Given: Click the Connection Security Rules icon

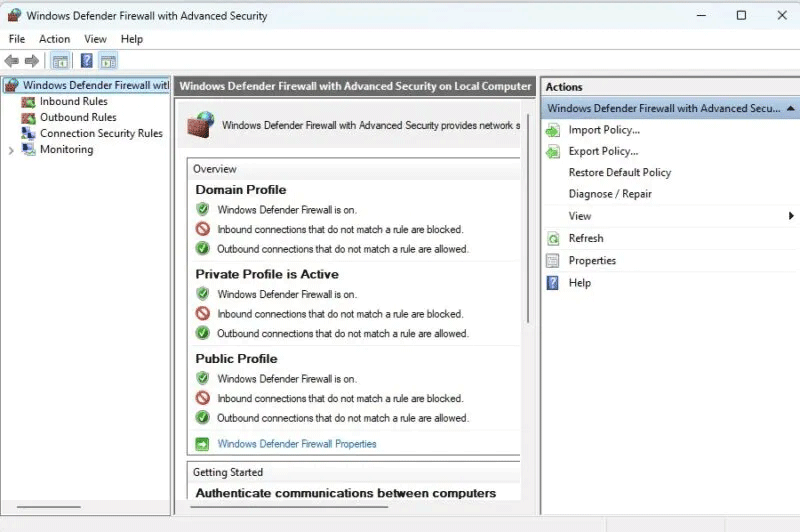Looking at the screenshot, I should click(x=28, y=134).
